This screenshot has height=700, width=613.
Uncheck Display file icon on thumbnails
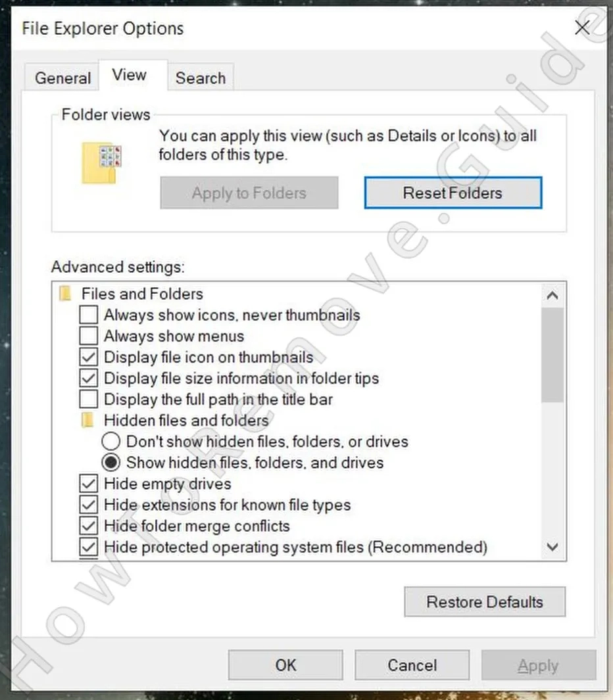coord(88,358)
